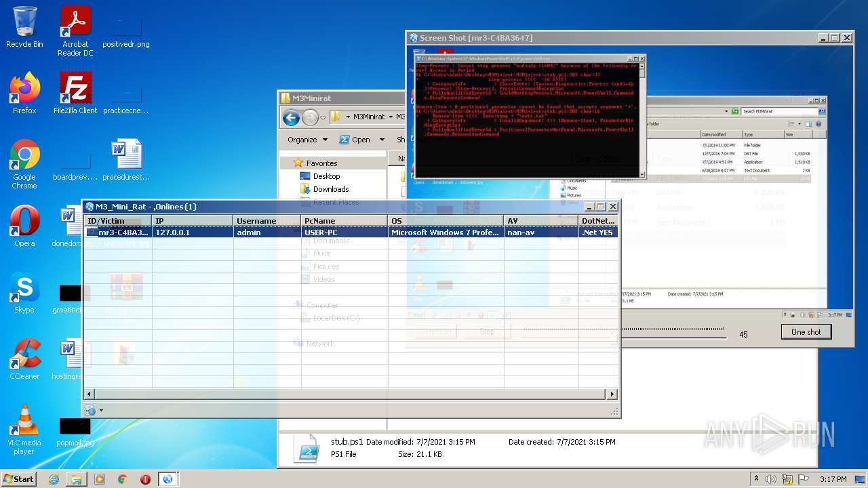868x488 pixels.
Task: Launch Opera browser desktop icon
Action: point(24,226)
